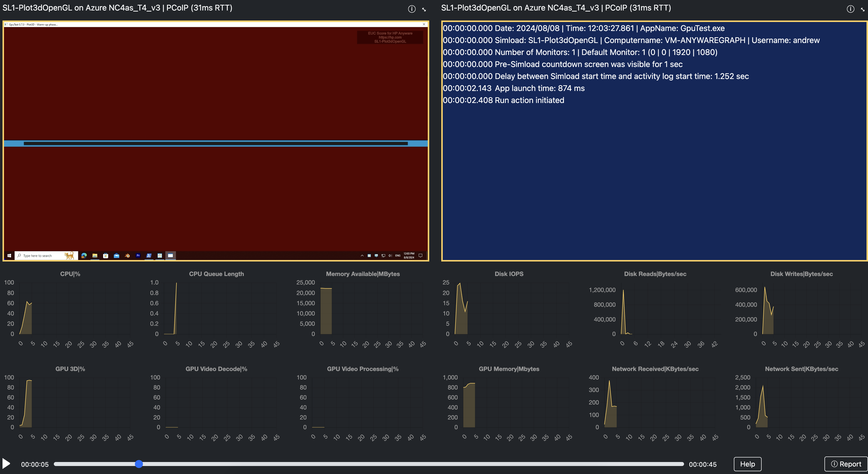Expand the right log panel fullscreen arrow

862,9
